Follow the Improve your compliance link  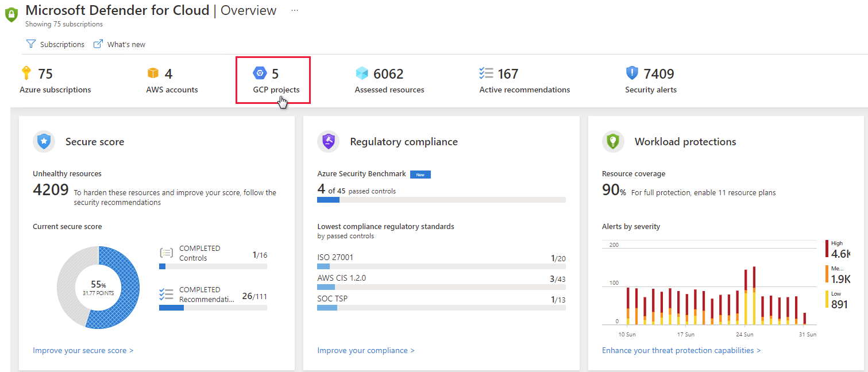(365, 350)
